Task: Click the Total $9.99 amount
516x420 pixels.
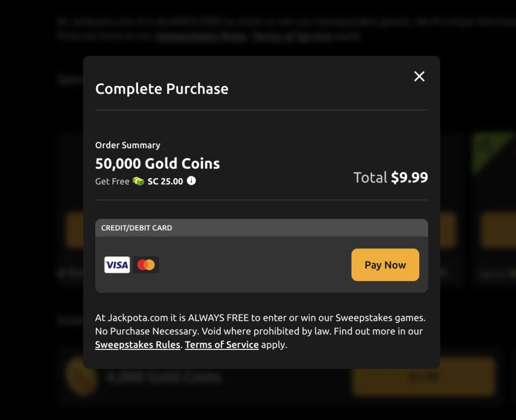Action: click(x=391, y=177)
